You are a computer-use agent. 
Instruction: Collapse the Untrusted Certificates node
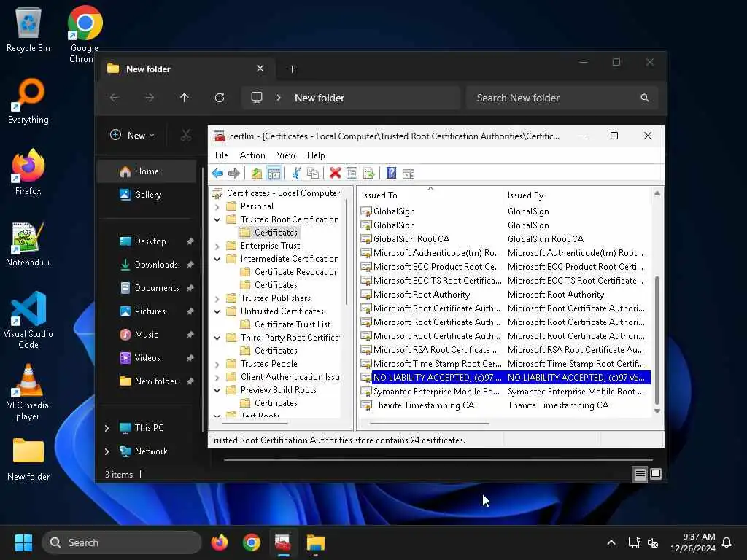point(217,311)
